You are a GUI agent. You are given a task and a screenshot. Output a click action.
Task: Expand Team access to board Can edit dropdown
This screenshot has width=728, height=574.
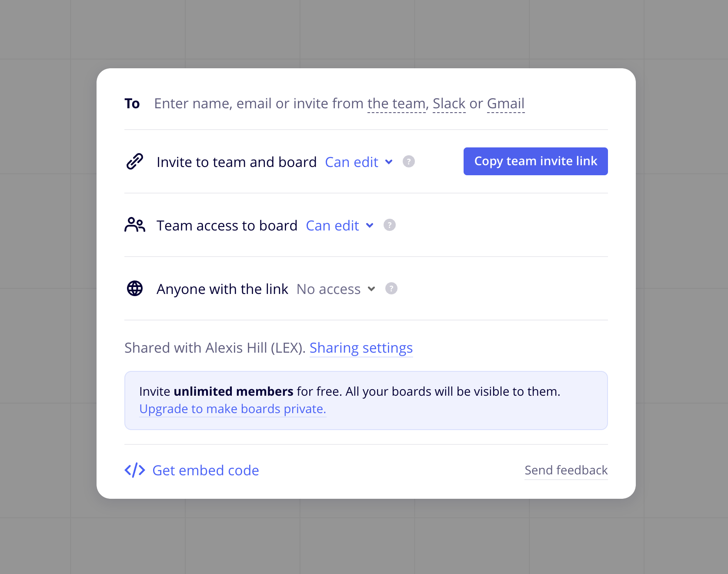click(x=340, y=225)
